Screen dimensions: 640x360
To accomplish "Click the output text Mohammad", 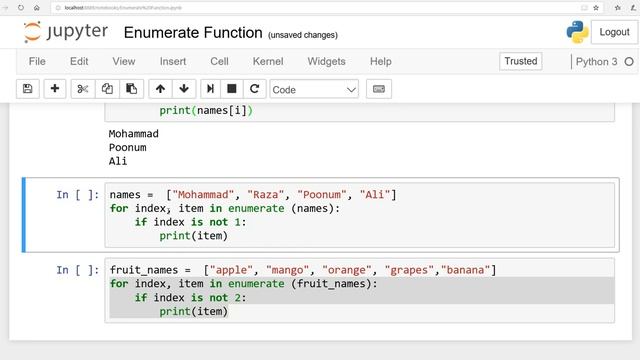I will click(x=133, y=134).
